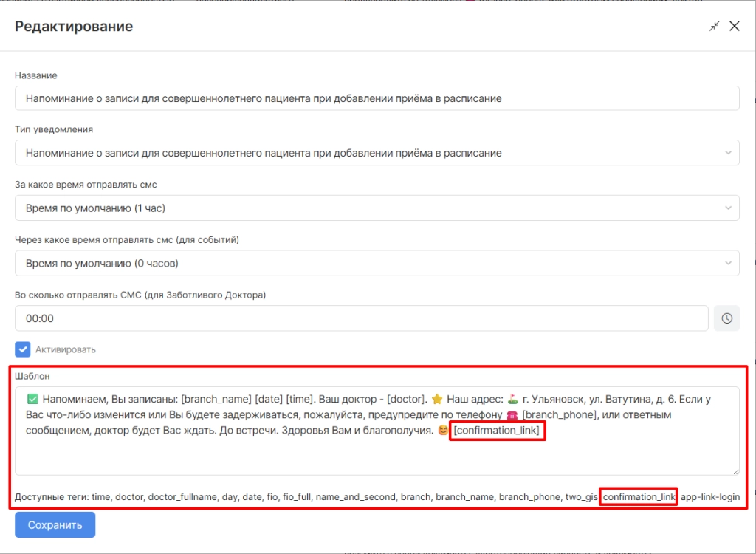Click into the Название text field
This screenshot has width=756, height=554.
[377, 98]
